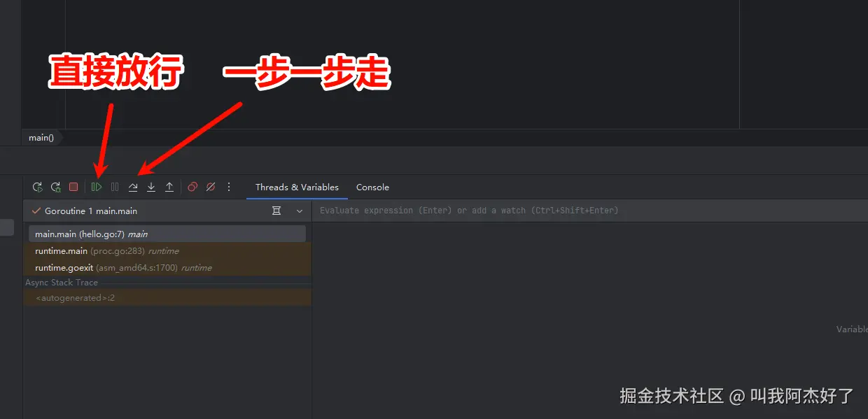Switch to the Console tab
Screen dimensions: 868x419
[x=372, y=187]
